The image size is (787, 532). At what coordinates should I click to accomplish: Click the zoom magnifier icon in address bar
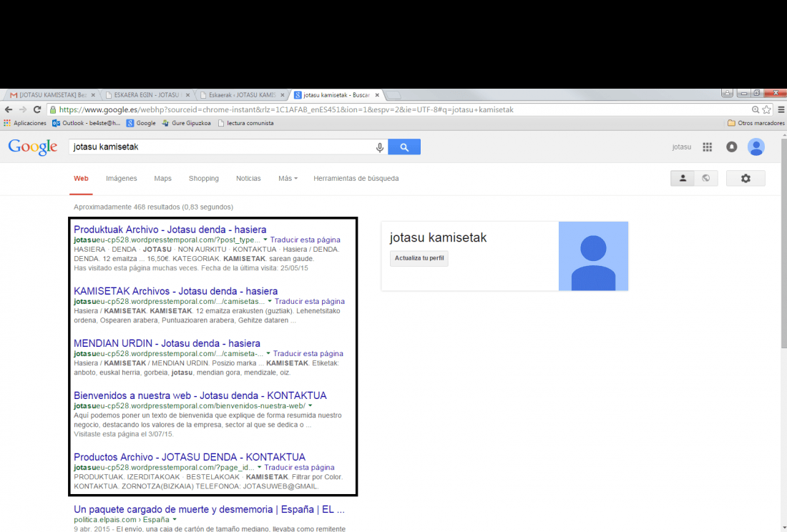[x=756, y=109]
